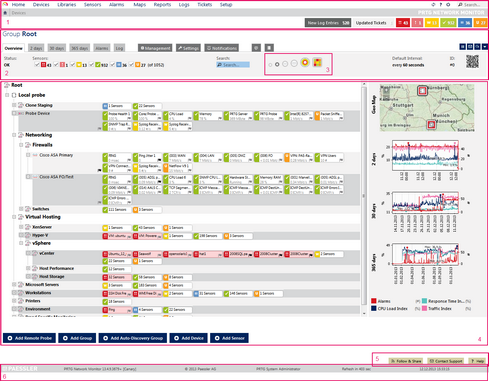Open the Geo Map thumbnail
The height and width of the screenshot is (382, 489).
(x=427, y=108)
